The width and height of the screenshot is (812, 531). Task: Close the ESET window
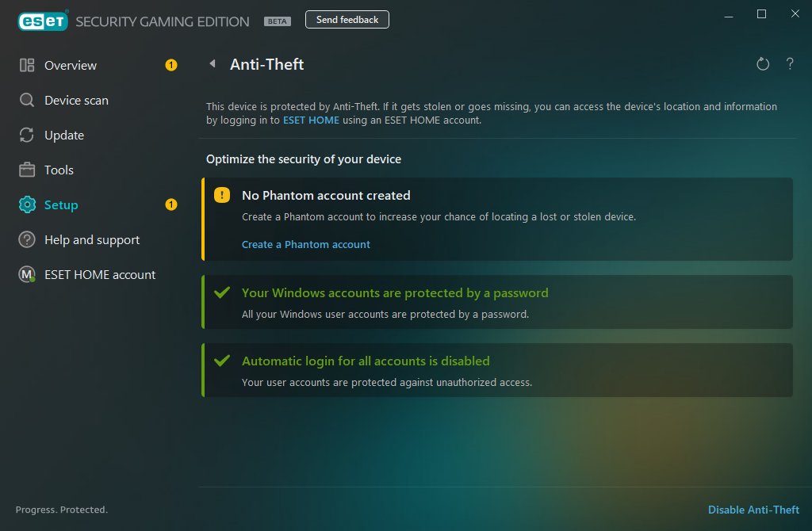coord(795,14)
